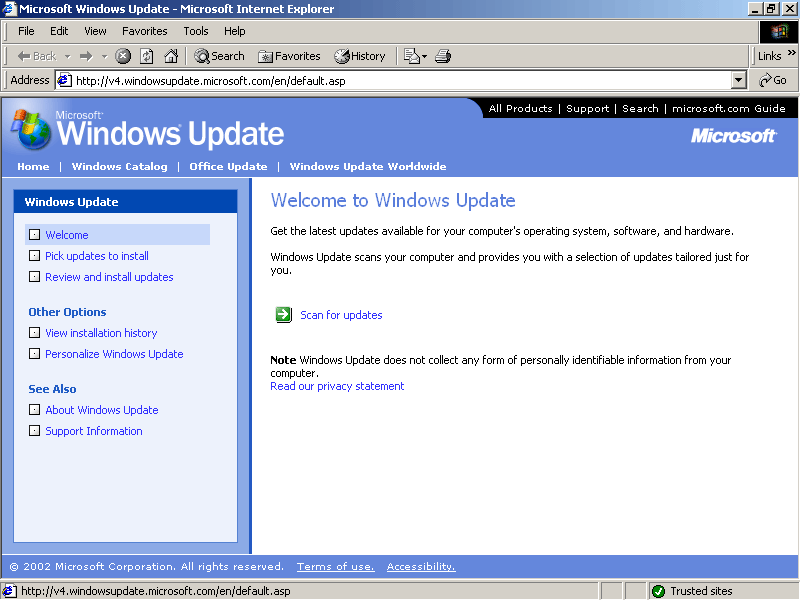Click the Refresh page toolbar icon
The height and width of the screenshot is (600, 800).
[147, 56]
